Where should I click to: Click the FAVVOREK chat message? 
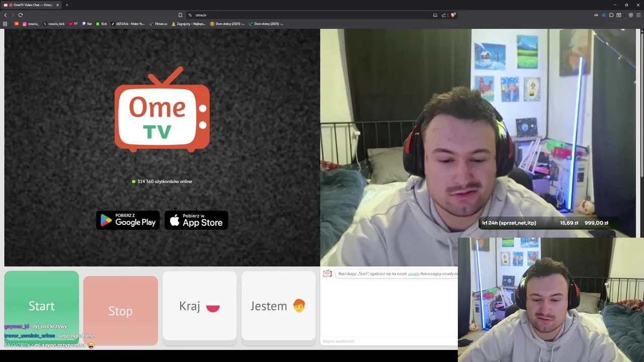49,345
